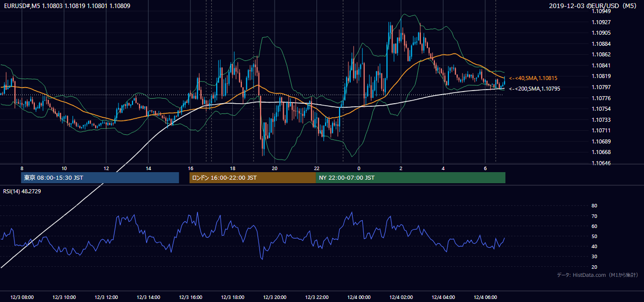Click price level 1.10927 on axis
Image resolution: width=644 pixels, height=302 pixels.
click(601, 22)
